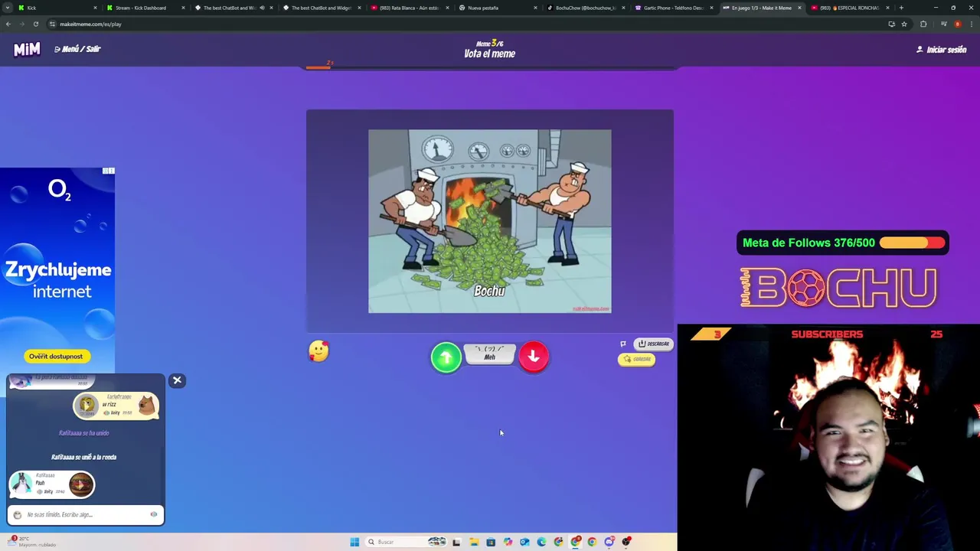
Task: Open the browser extensions puzzle icon
Action: click(923, 24)
